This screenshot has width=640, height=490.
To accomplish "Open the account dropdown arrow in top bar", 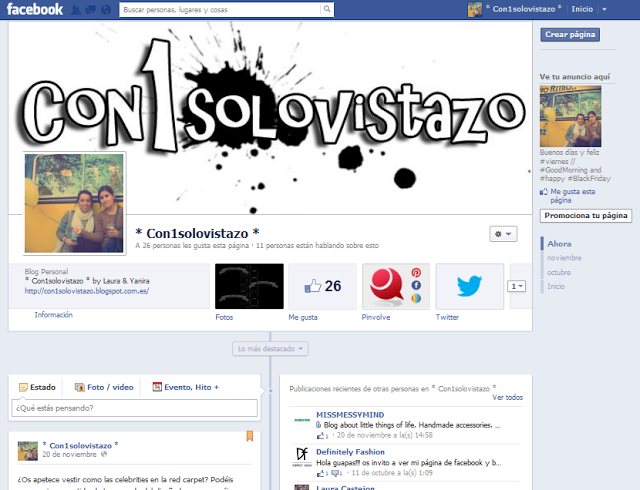I will (x=604, y=9).
